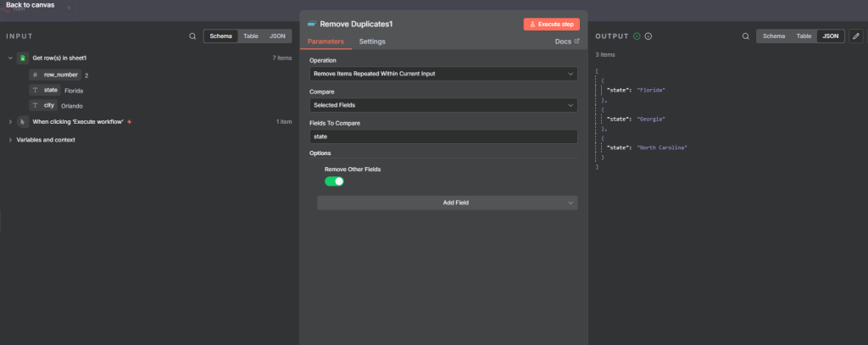Open the Operation dropdown

[x=444, y=74]
